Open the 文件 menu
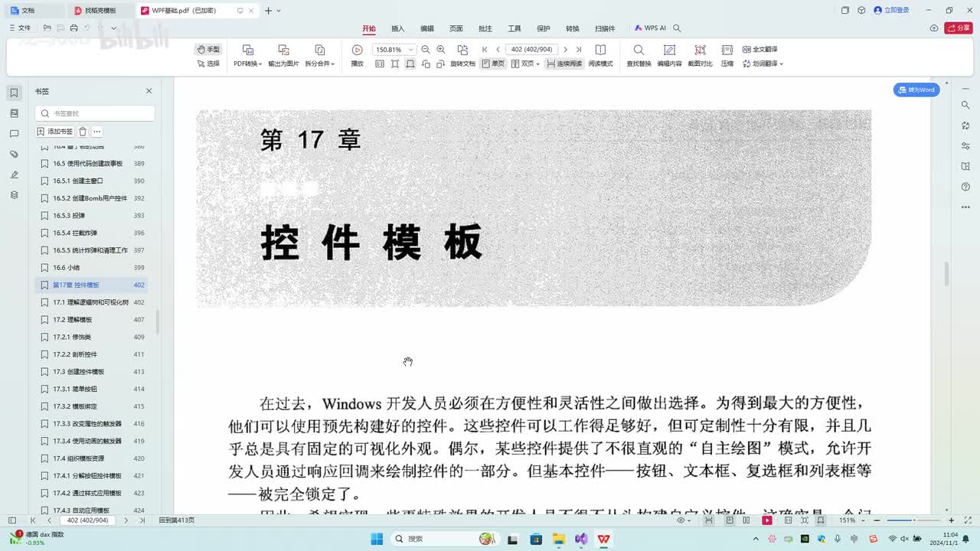The width and height of the screenshot is (980, 551). 21,28
